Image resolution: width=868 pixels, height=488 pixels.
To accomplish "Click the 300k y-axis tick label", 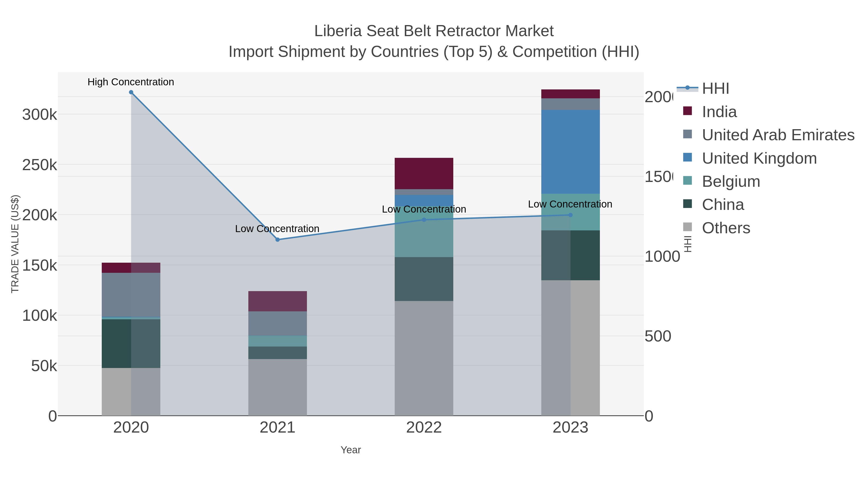I will pos(40,114).
